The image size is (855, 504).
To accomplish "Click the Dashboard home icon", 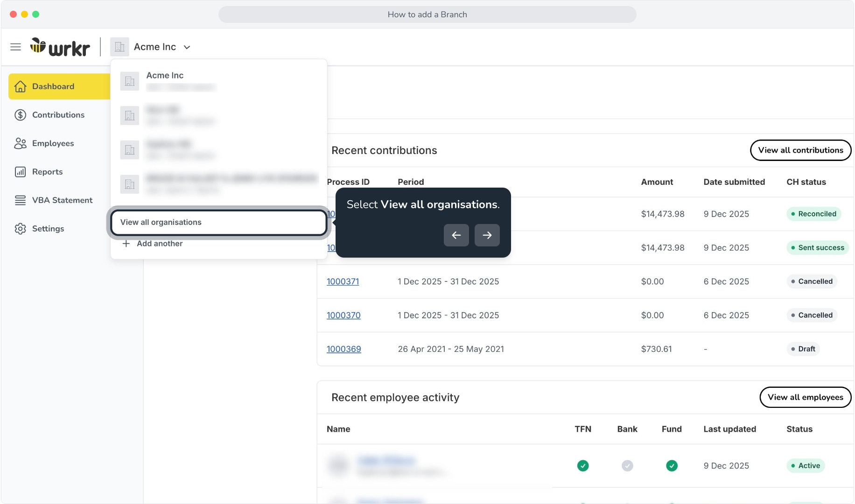I will [20, 86].
